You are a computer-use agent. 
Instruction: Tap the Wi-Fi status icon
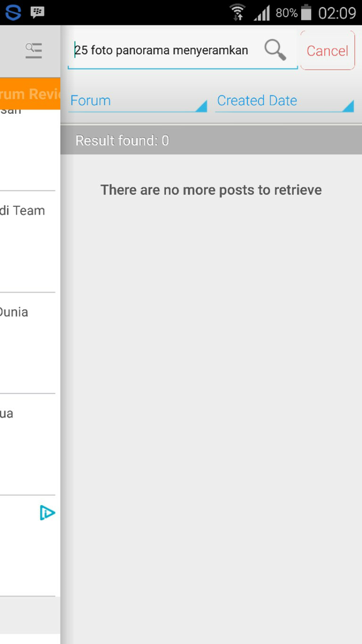(x=237, y=13)
